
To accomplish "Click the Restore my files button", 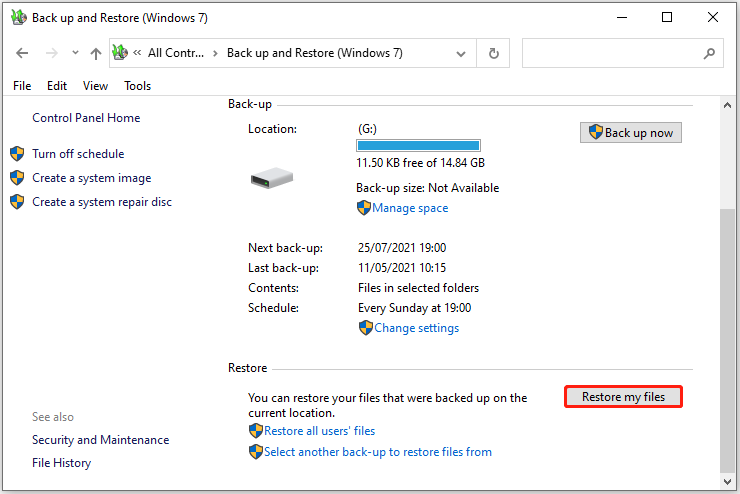I will tap(623, 397).
